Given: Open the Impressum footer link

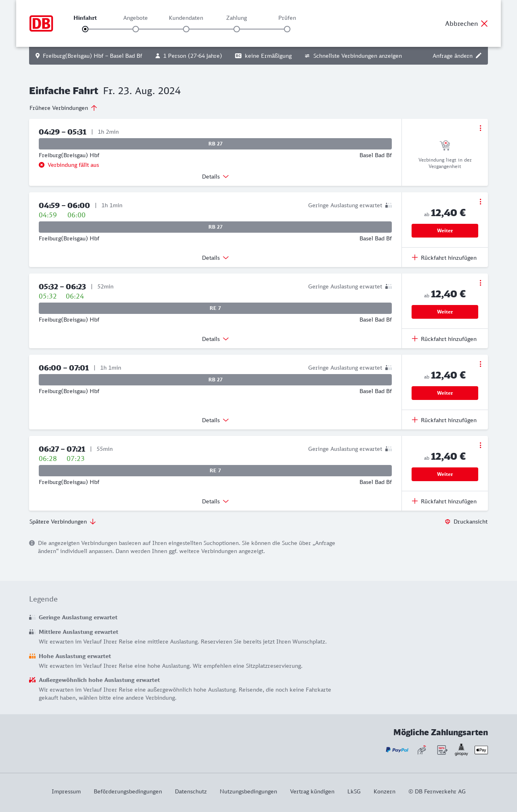Looking at the screenshot, I should pyautogui.click(x=66, y=791).
